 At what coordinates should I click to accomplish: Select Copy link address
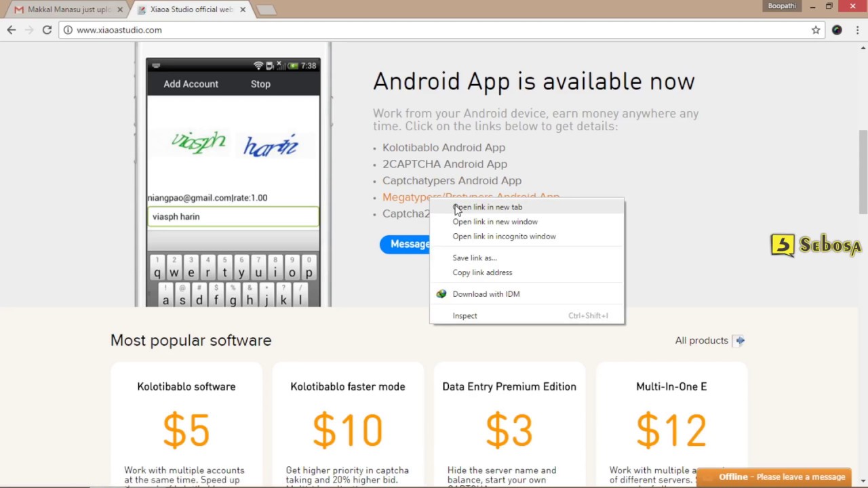click(x=527, y=272)
